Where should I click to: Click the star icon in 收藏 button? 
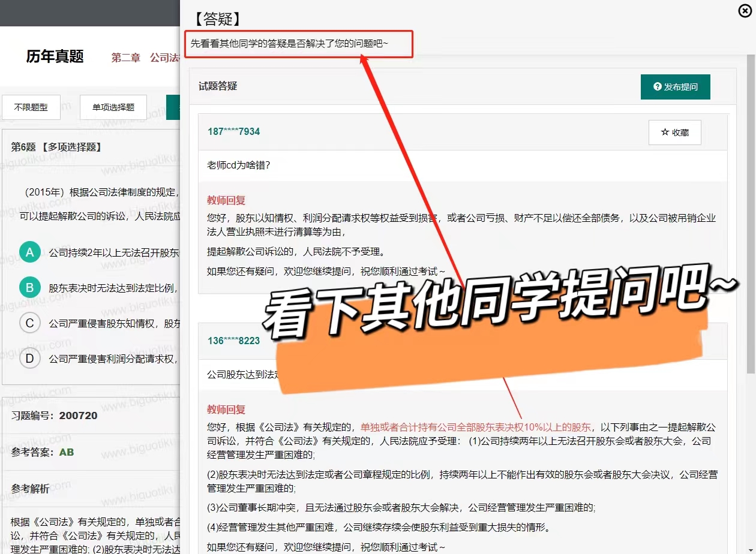(665, 133)
